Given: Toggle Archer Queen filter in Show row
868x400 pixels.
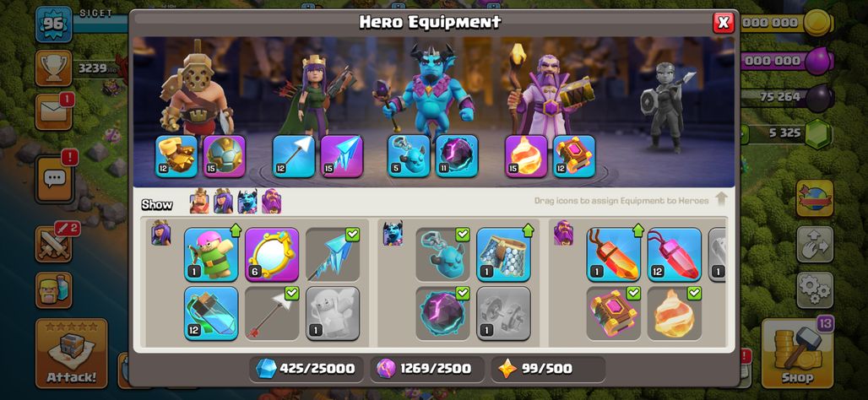Looking at the screenshot, I should click(x=223, y=202).
